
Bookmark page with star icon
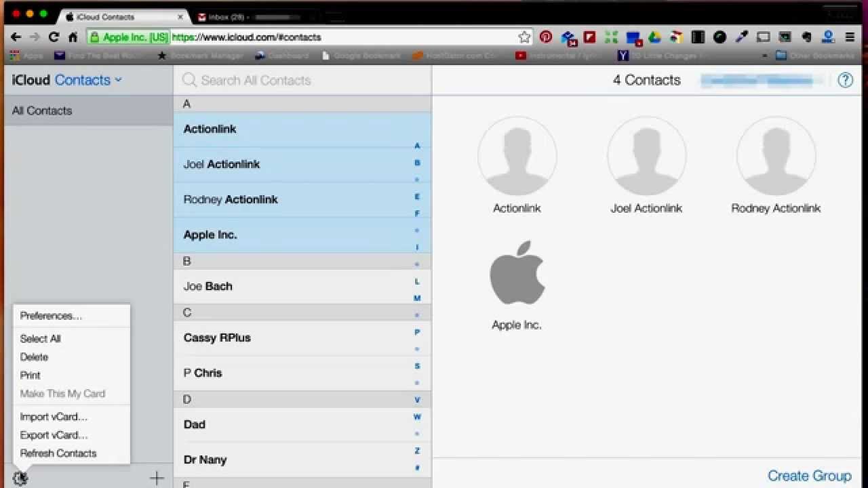524,37
